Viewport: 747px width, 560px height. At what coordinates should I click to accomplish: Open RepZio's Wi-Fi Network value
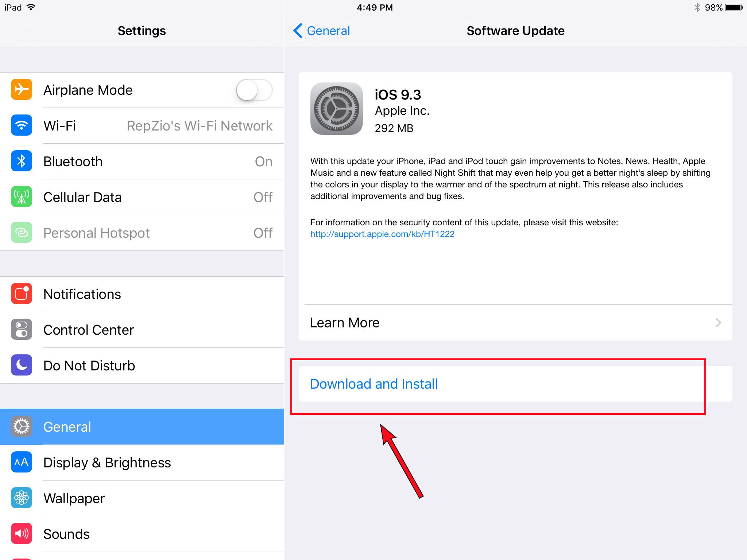pos(200,126)
